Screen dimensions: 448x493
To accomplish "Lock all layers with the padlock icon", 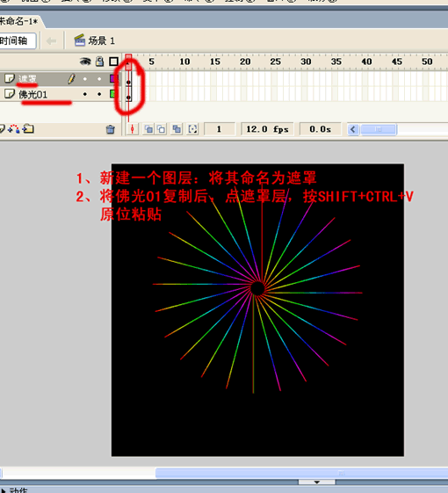I will coord(99,62).
